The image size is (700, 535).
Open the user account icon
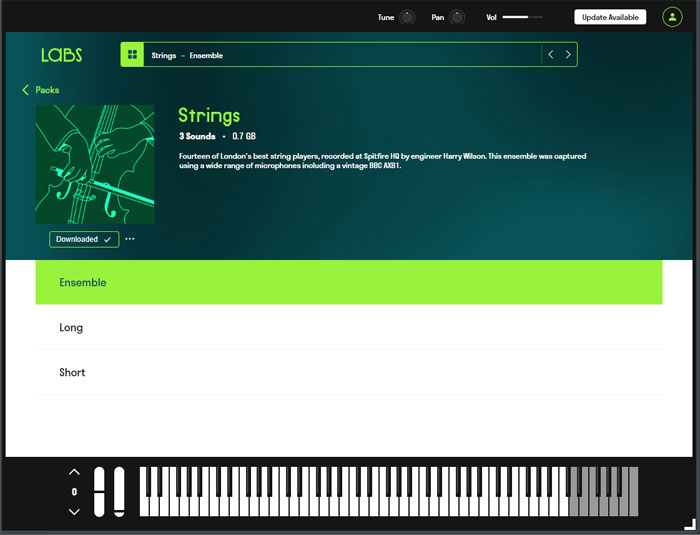(x=672, y=17)
